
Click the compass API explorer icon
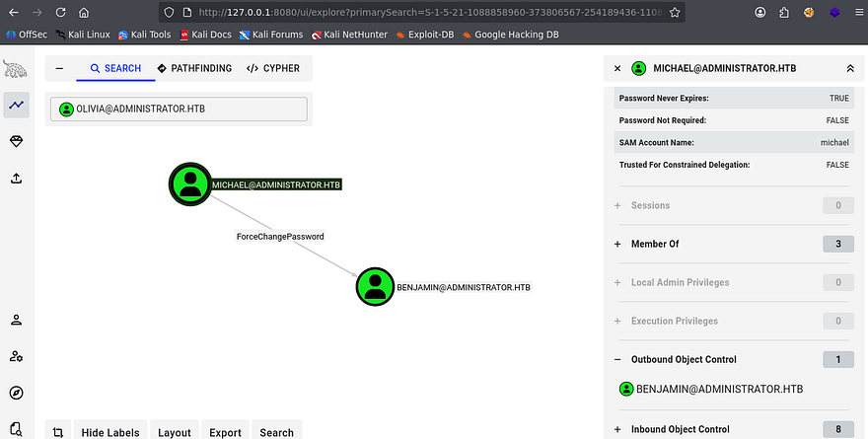tap(16, 393)
